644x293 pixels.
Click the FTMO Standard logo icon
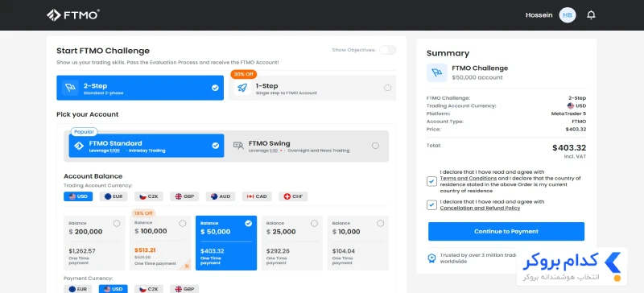click(x=79, y=146)
